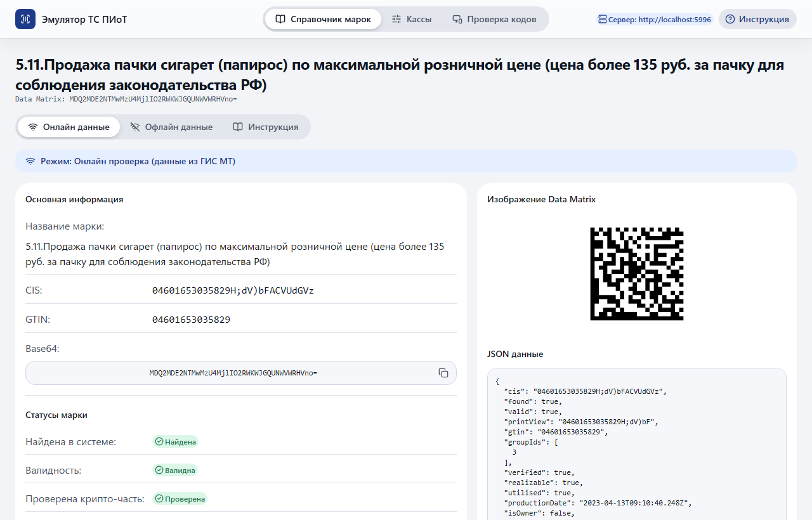Click the sliders icon beside Кассы
The image size is (812, 520).
click(396, 19)
